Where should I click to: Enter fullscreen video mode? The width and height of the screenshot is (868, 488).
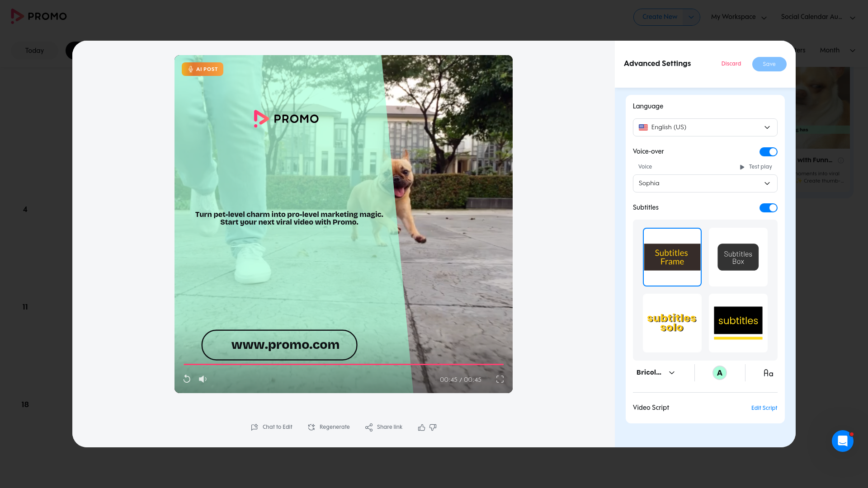(500, 379)
